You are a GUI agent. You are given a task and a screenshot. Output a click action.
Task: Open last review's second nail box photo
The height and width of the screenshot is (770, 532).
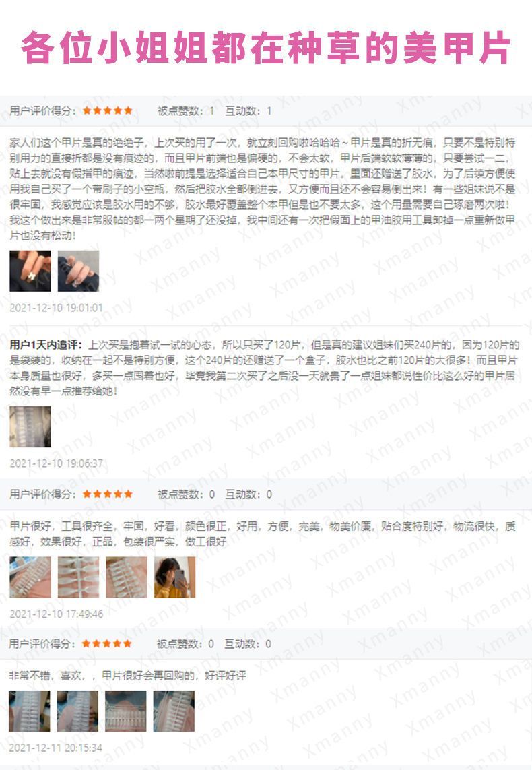coord(77,711)
